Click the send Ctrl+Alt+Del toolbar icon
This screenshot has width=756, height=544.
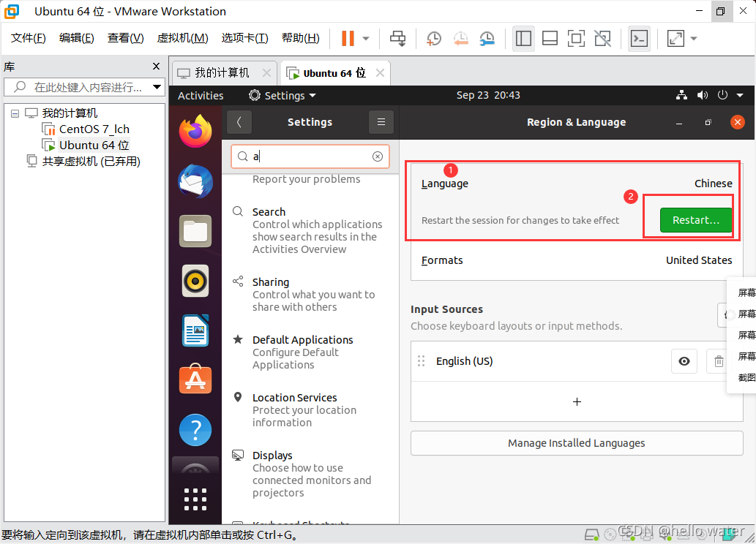[x=398, y=39]
